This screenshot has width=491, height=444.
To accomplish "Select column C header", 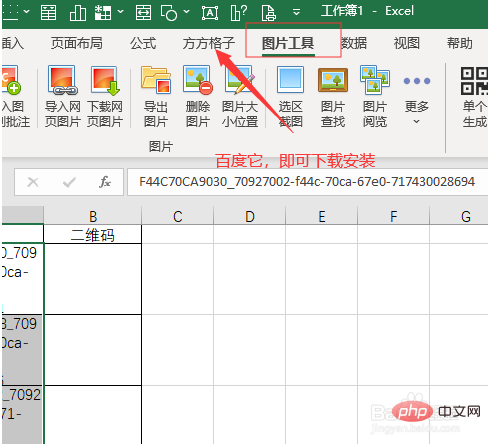I will [x=178, y=216].
